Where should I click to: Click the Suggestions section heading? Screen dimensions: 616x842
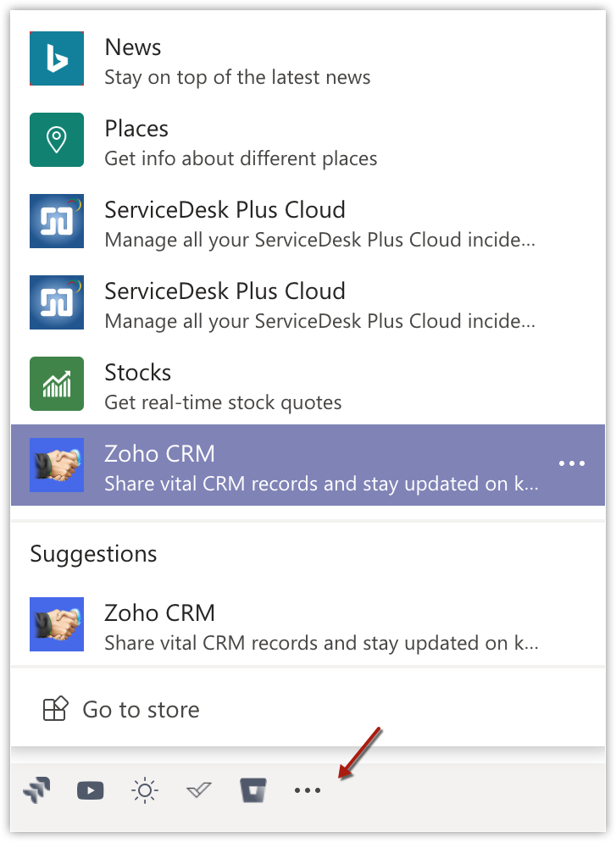[93, 555]
